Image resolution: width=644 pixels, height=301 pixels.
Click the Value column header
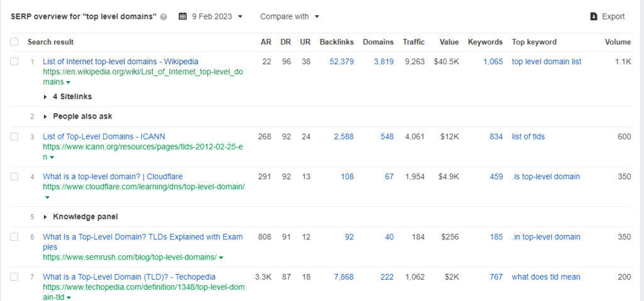pos(449,42)
